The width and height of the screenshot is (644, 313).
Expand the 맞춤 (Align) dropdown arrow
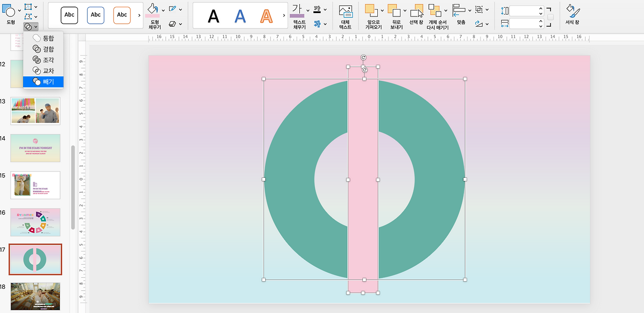point(470,10)
